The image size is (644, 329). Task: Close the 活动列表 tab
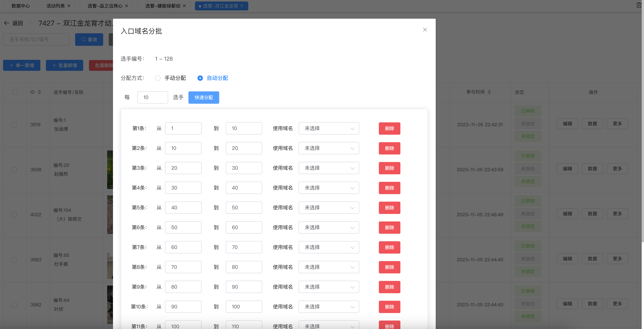69,6
